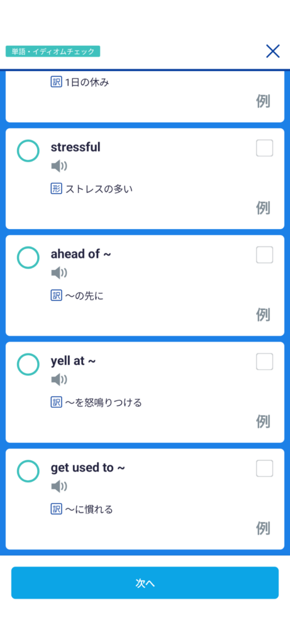Select the circle next to yell at ~
Image resolution: width=290 pixels, height=644 pixels.
click(28, 364)
